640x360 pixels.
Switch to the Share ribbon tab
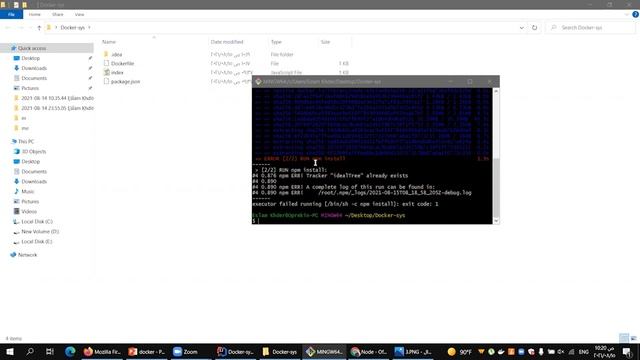(x=58, y=14)
